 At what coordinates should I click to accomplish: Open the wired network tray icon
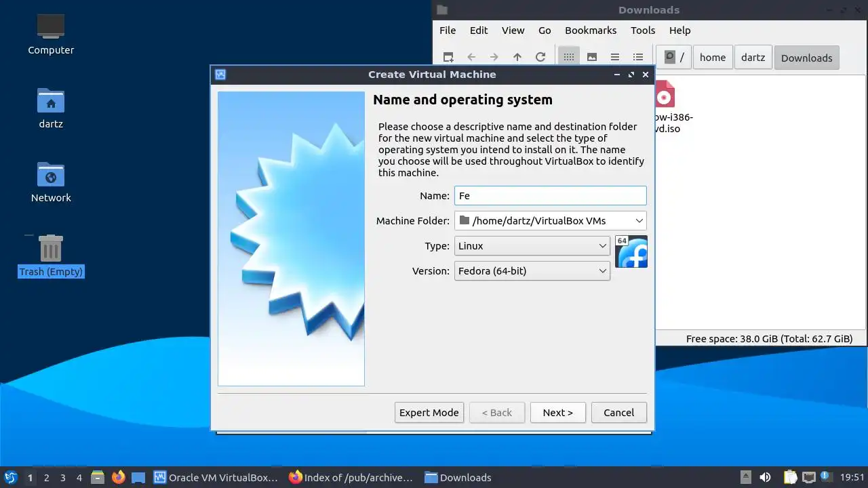[808, 478]
